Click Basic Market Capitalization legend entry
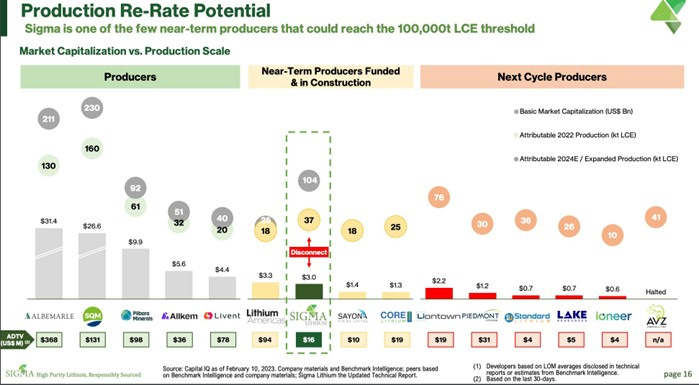The width and height of the screenshot is (699, 385). (x=573, y=111)
